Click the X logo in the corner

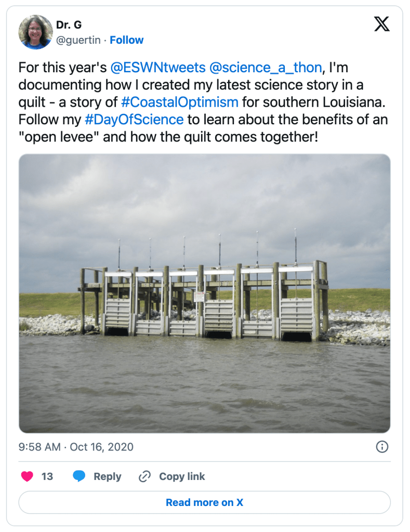381,24
